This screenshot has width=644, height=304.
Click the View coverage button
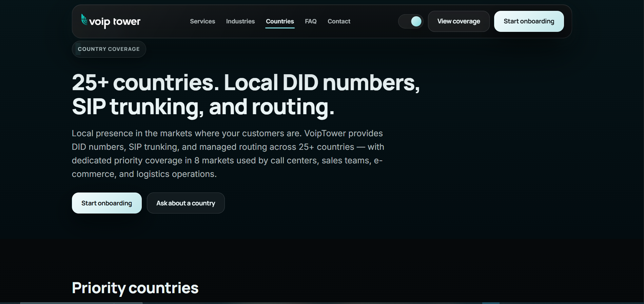458,21
